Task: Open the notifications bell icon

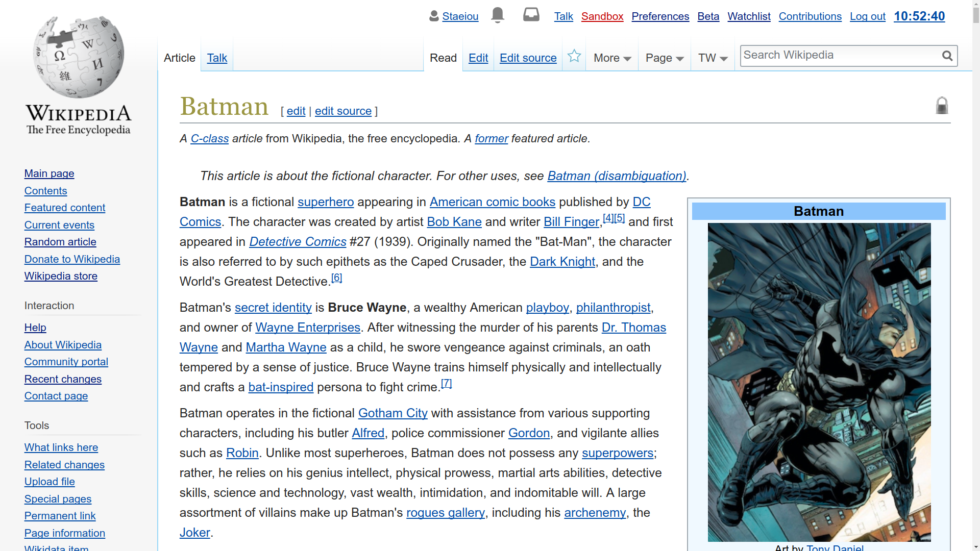Action: coord(498,15)
